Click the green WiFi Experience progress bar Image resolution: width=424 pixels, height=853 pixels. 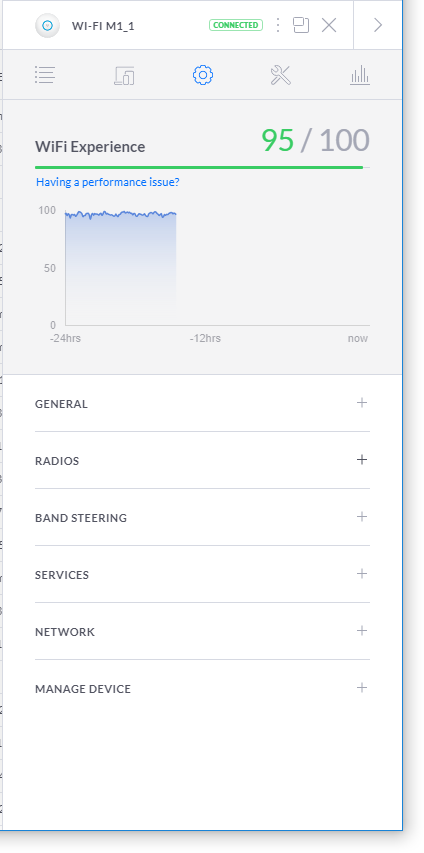click(199, 168)
